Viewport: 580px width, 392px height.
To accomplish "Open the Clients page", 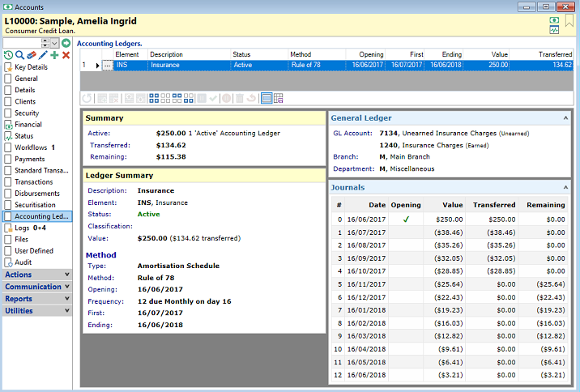I will 25,101.
